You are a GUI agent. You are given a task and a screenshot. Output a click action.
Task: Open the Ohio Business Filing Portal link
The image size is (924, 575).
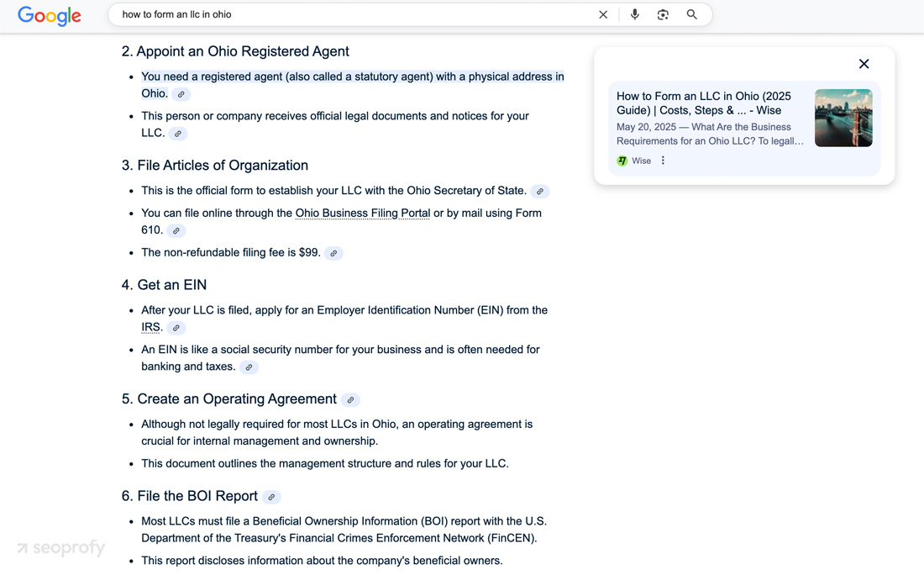click(x=362, y=213)
